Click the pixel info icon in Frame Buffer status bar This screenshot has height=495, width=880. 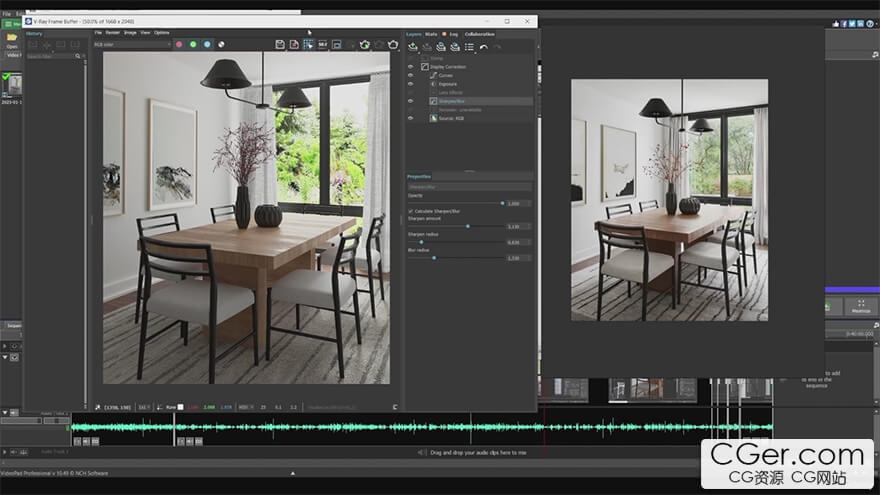pyautogui.click(x=98, y=407)
